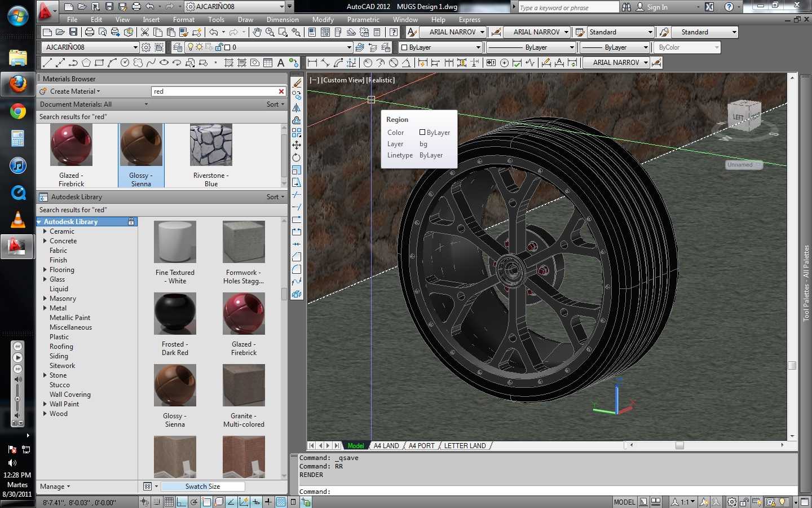Expand the Ceramic library category

(45, 231)
